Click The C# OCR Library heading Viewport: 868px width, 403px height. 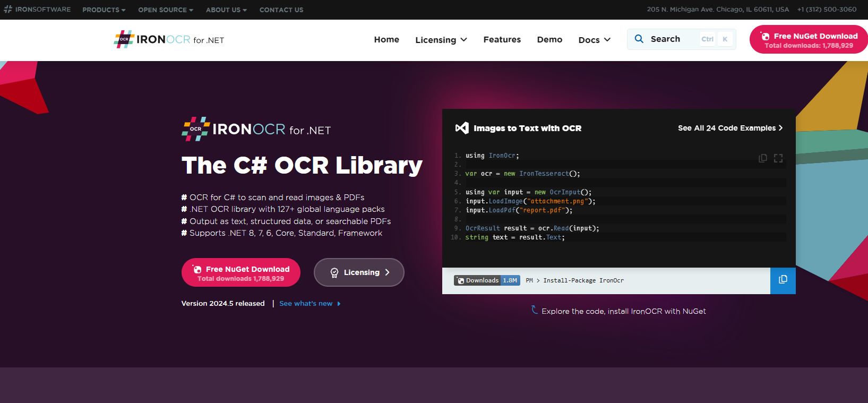[302, 165]
